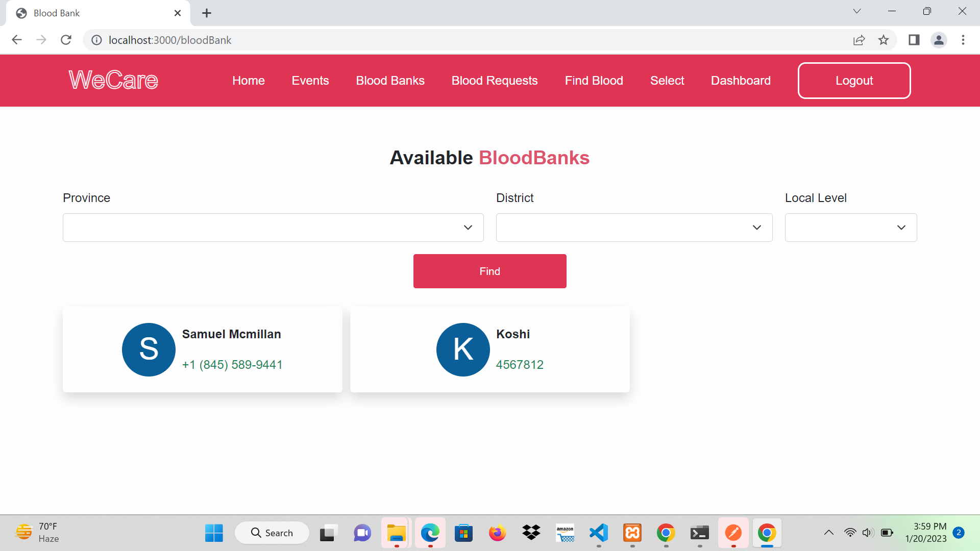This screenshot has height=551, width=980.
Task: Open the browser side panel icon
Action: click(x=914, y=40)
